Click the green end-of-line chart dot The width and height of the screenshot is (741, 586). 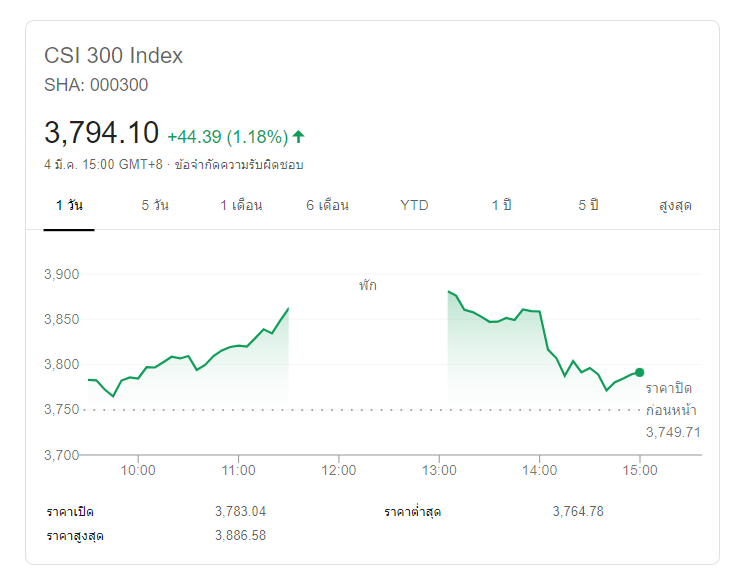(640, 372)
